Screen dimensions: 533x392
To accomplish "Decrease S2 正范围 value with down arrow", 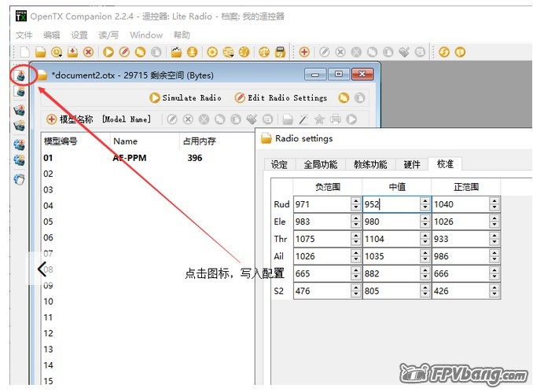I will (x=494, y=295).
